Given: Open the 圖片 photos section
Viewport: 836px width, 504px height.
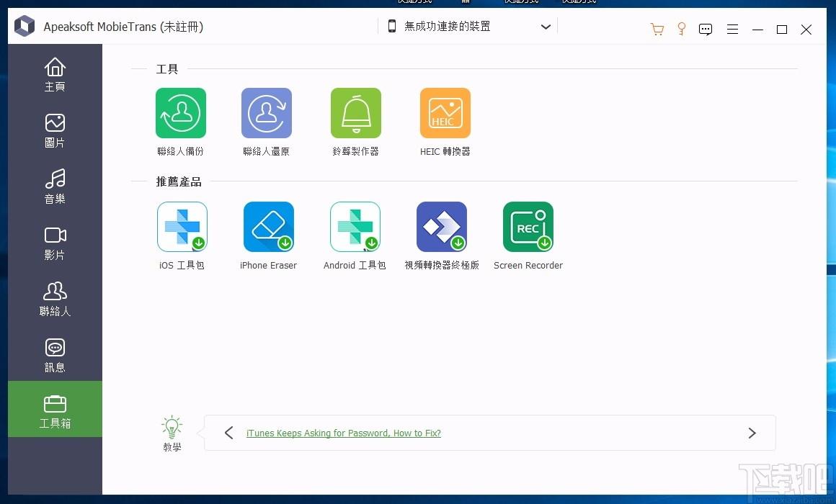Looking at the screenshot, I should click(x=55, y=130).
